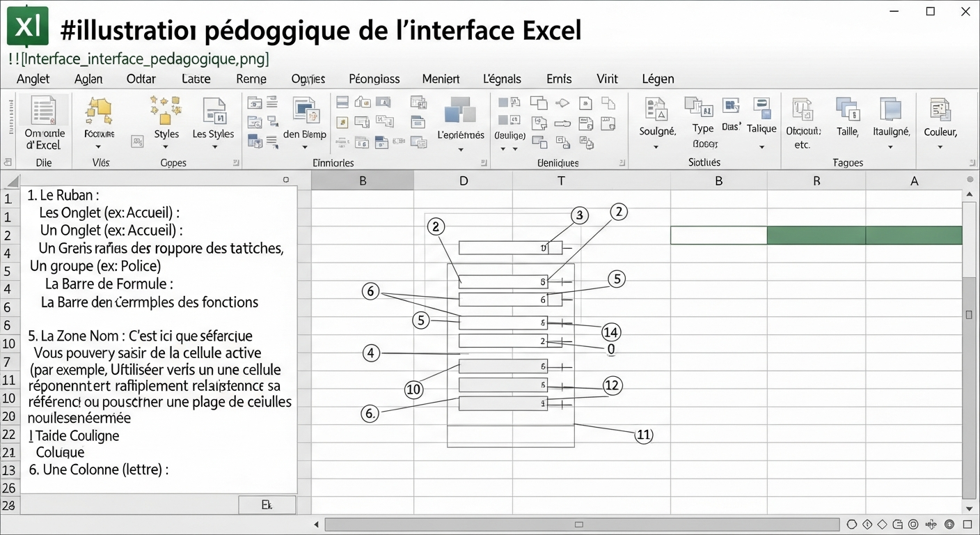Select row header 11
The height and width of the screenshot is (535, 980).
click(10, 380)
